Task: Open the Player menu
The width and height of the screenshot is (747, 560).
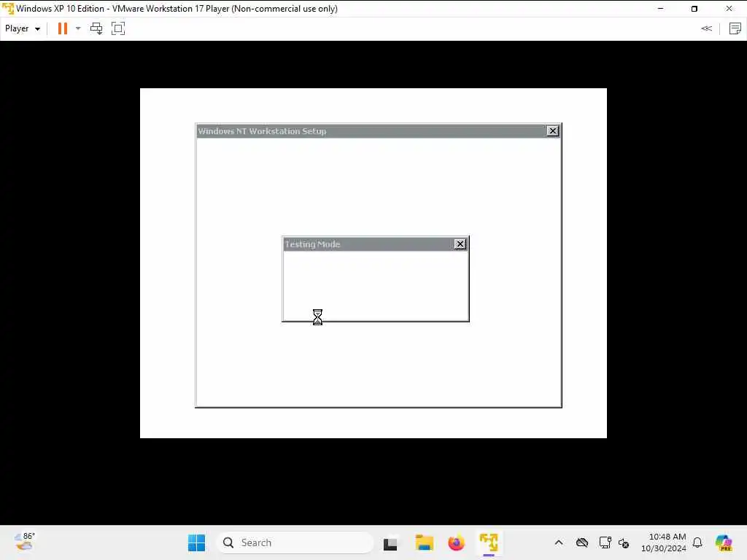Action: [23, 28]
